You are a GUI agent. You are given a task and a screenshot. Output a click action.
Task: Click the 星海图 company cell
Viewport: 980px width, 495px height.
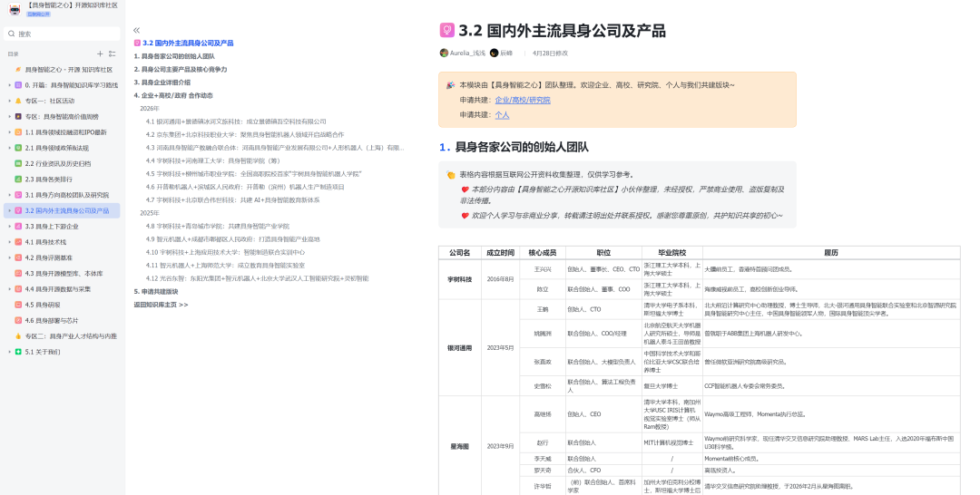pyautogui.click(x=459, y=446)
